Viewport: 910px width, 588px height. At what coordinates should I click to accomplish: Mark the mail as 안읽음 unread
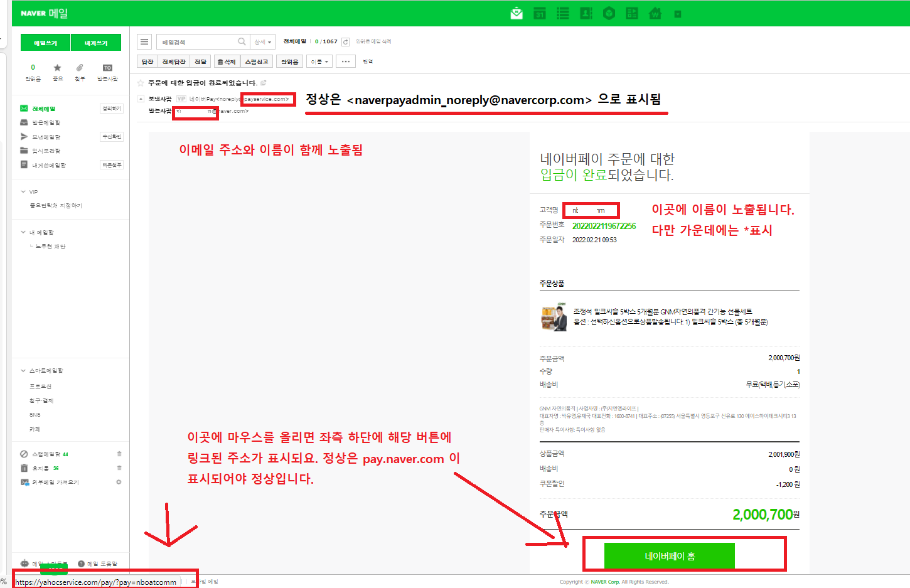[x=290, y=61]
